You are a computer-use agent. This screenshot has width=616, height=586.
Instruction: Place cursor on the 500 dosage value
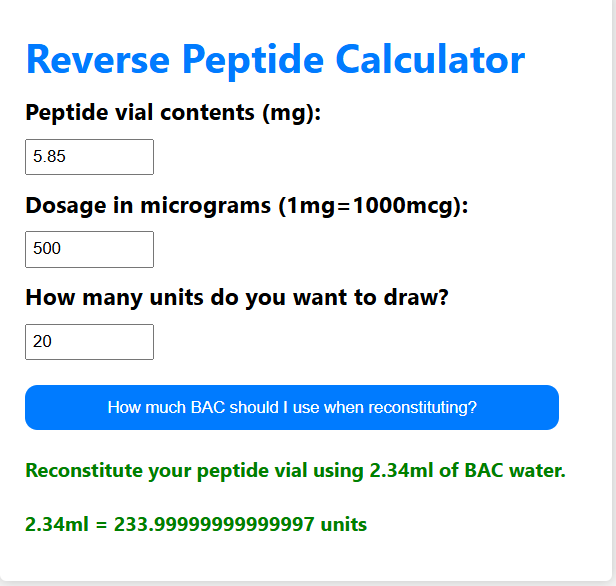(47, 249)
